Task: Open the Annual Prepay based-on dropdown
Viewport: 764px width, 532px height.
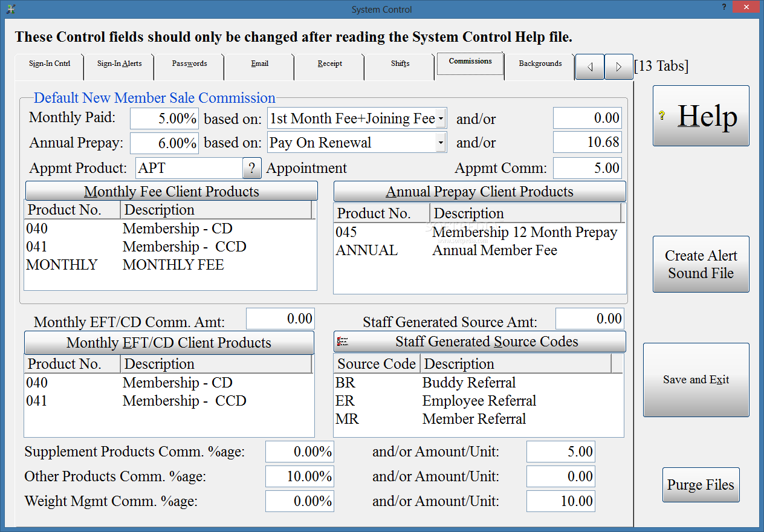Action: 441,143
